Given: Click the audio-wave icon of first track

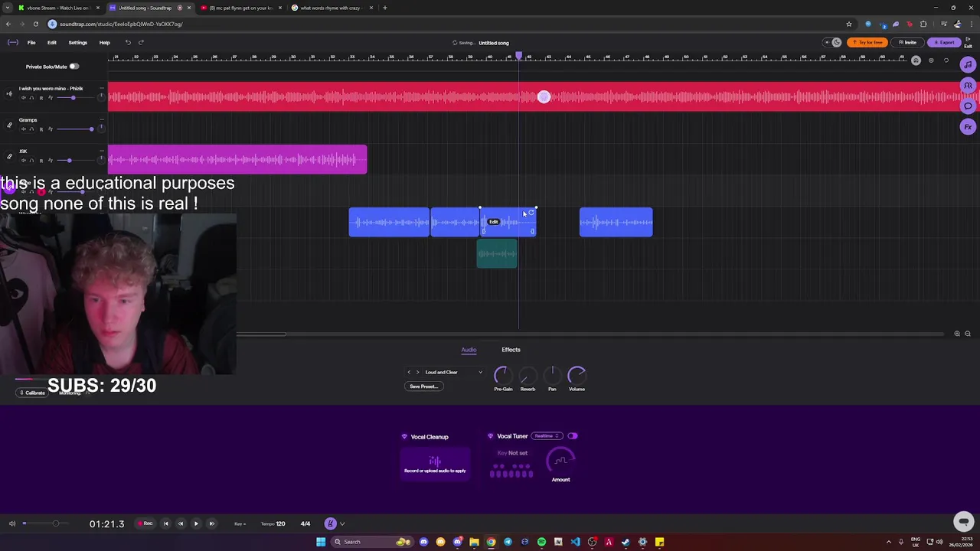Looking at the screenshot, I should click(9, 93).
